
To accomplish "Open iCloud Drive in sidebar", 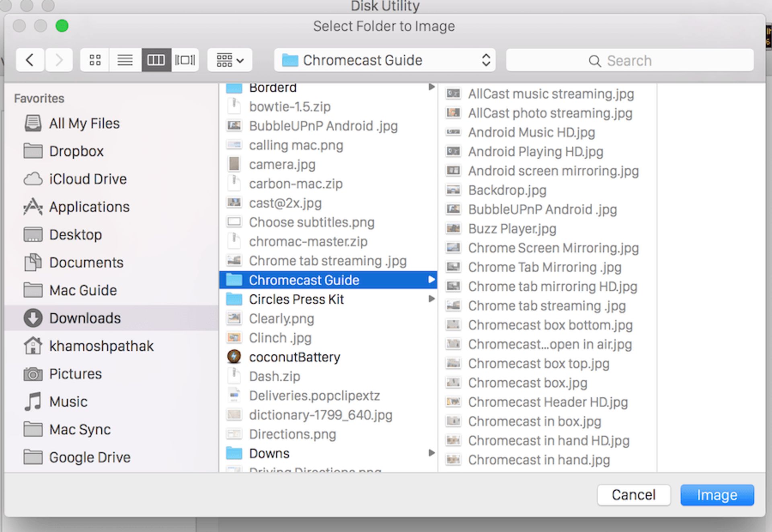I will pos(111,179).
